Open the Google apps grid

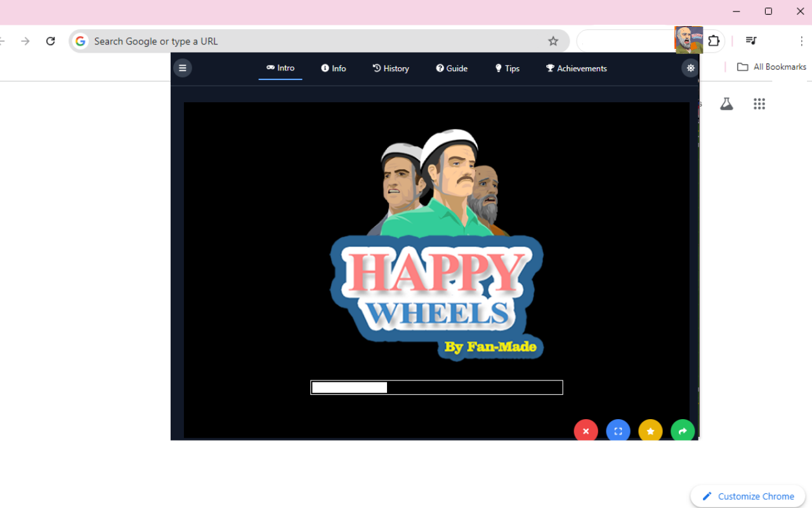759,104
